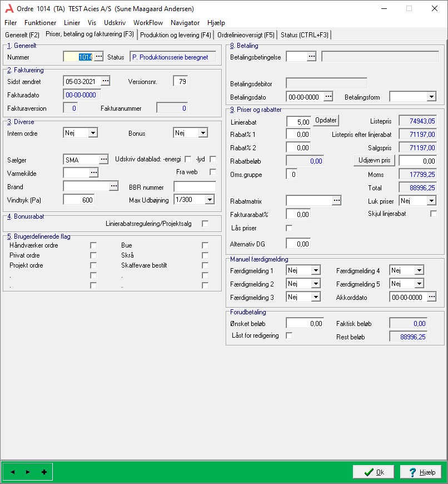This screenshot has width=448, height=484.
Task: Click the Opdater button
Action: (326, 121)
